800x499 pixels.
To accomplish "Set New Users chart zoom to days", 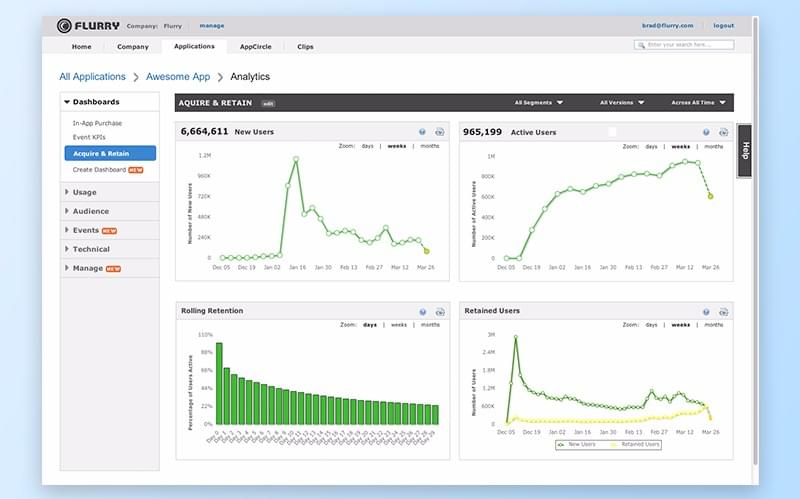I will pyautogui.click(x=367, y=146).
